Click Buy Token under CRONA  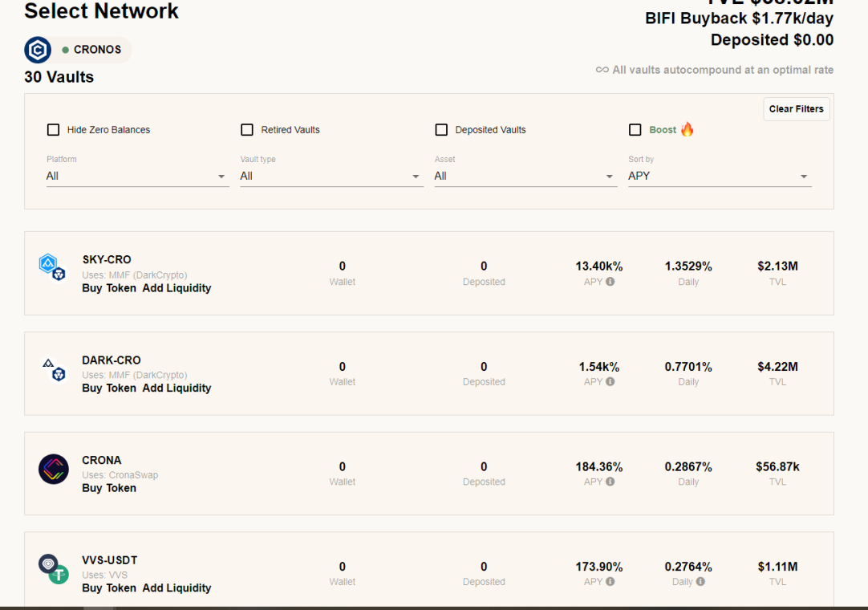(x=109, y=488)
